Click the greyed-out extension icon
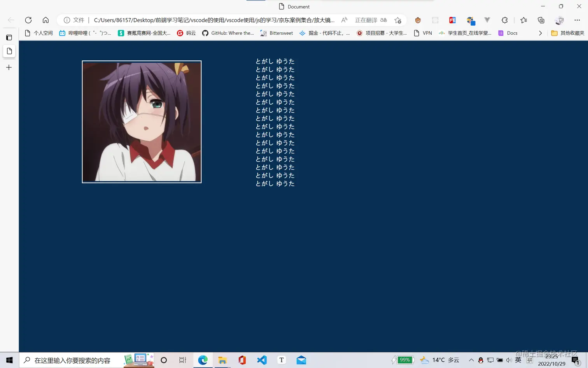Screen dimensions: 588x368 pos(435,20)
